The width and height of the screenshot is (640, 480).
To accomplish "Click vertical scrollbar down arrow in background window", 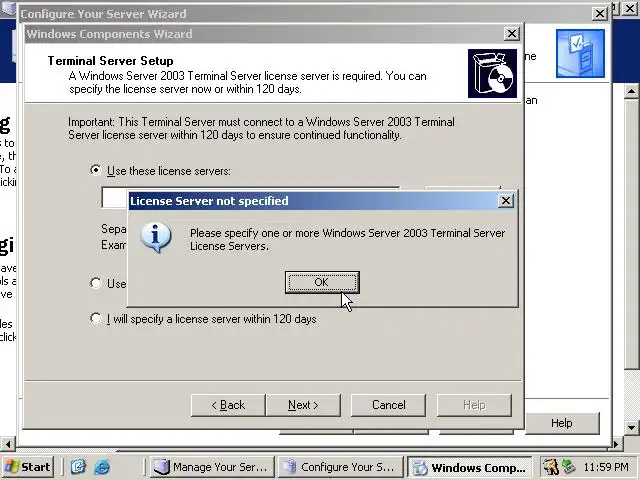I will click(631, 427).
